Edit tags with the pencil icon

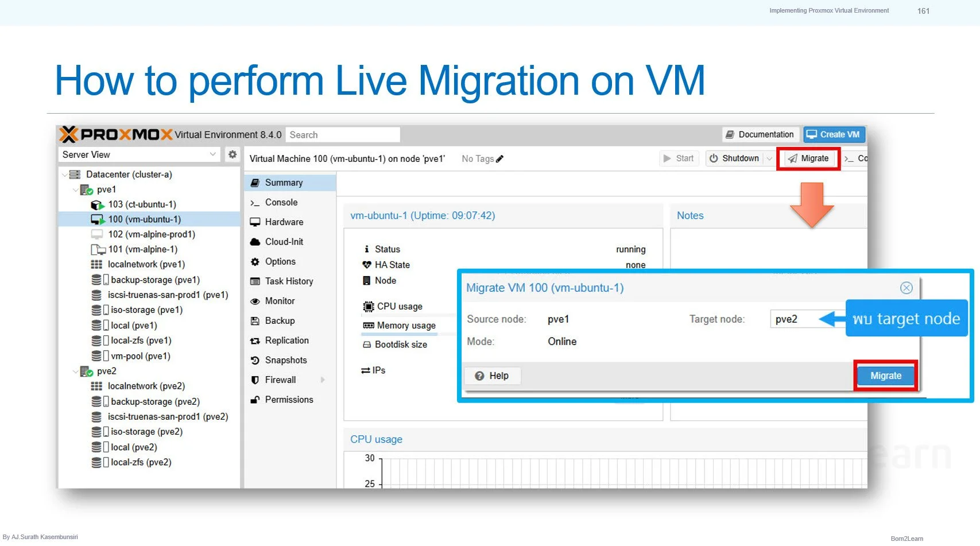[x=499, y=159]
